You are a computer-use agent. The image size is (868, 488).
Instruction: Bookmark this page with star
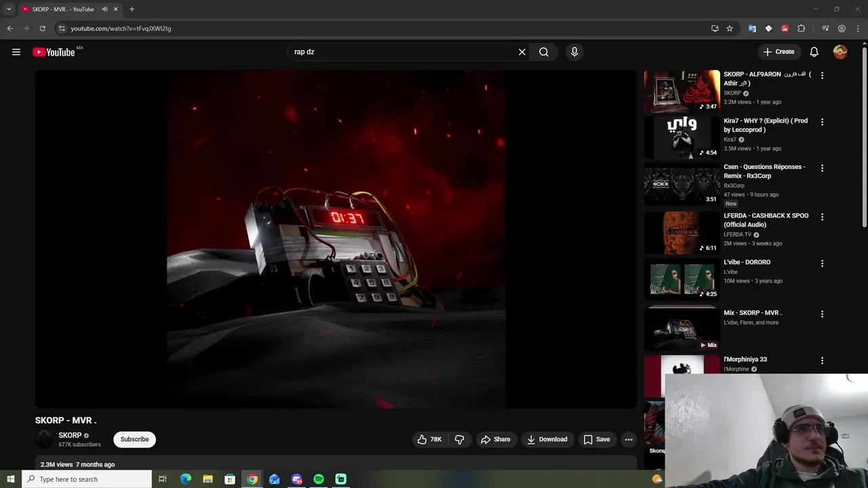point(730,28)
